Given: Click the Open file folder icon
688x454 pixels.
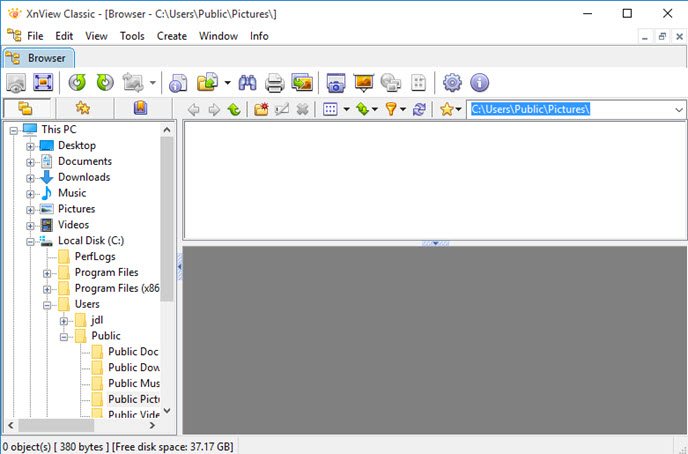Looking at the screenshot, I should (207, 82).
